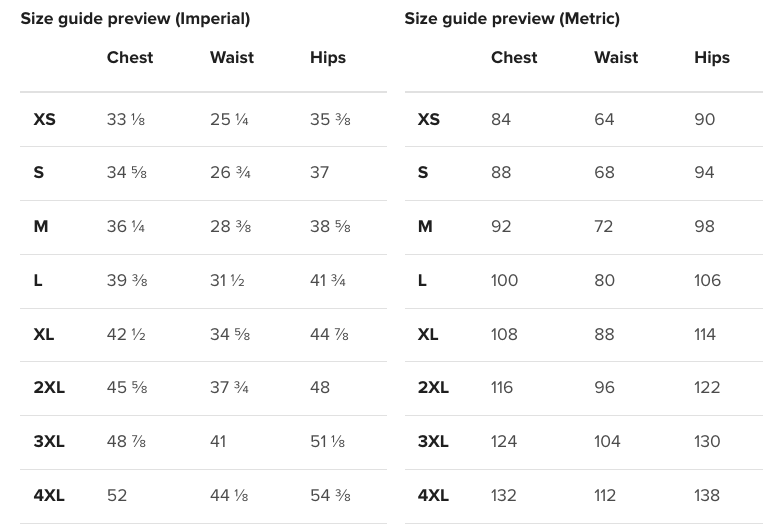Click the M row label in Imperial table

(x=41, y=226)
